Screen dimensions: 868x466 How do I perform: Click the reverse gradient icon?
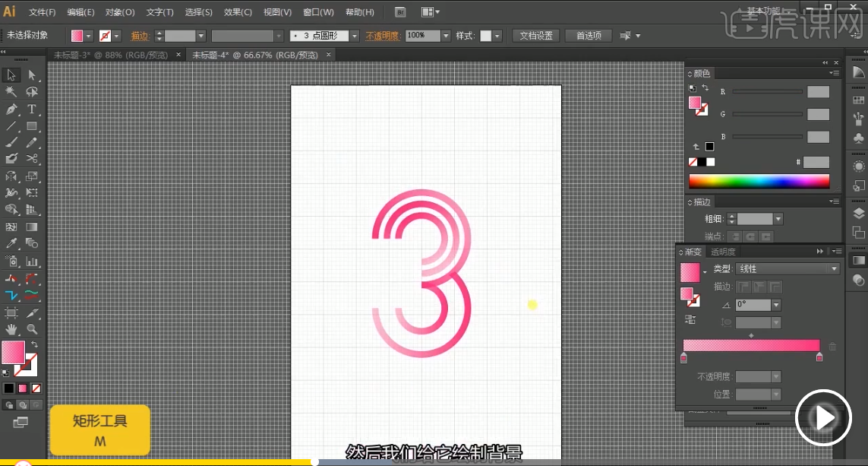[x=690, y=319]
